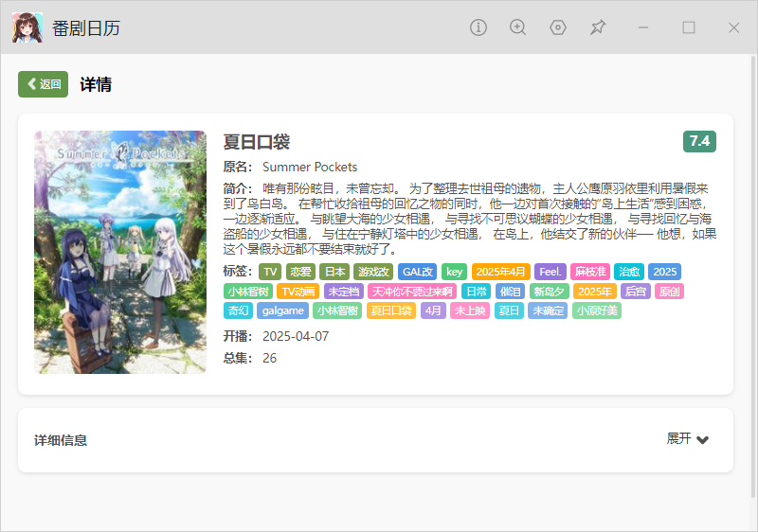This screenshot has width=758, height=532.
Task: Click the galgame tag
Action: tap(282, 310)
